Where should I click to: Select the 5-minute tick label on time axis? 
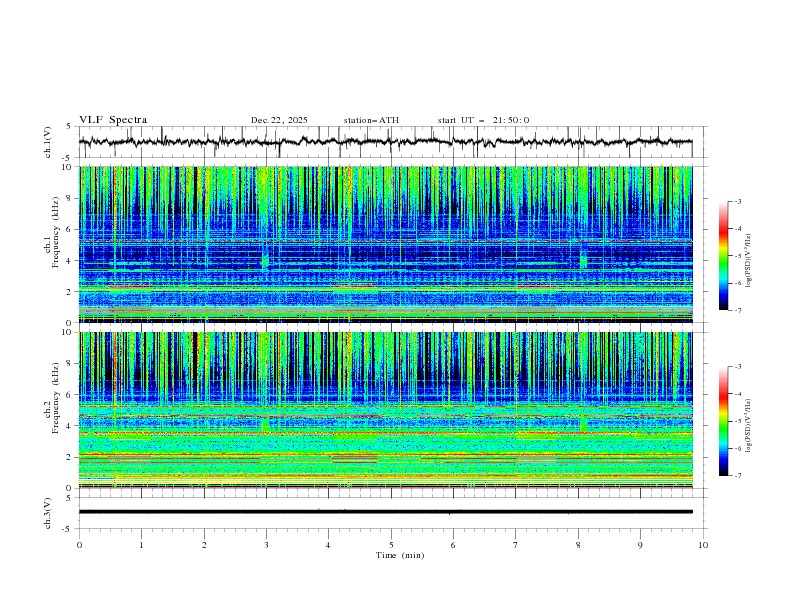pos(391,545)
